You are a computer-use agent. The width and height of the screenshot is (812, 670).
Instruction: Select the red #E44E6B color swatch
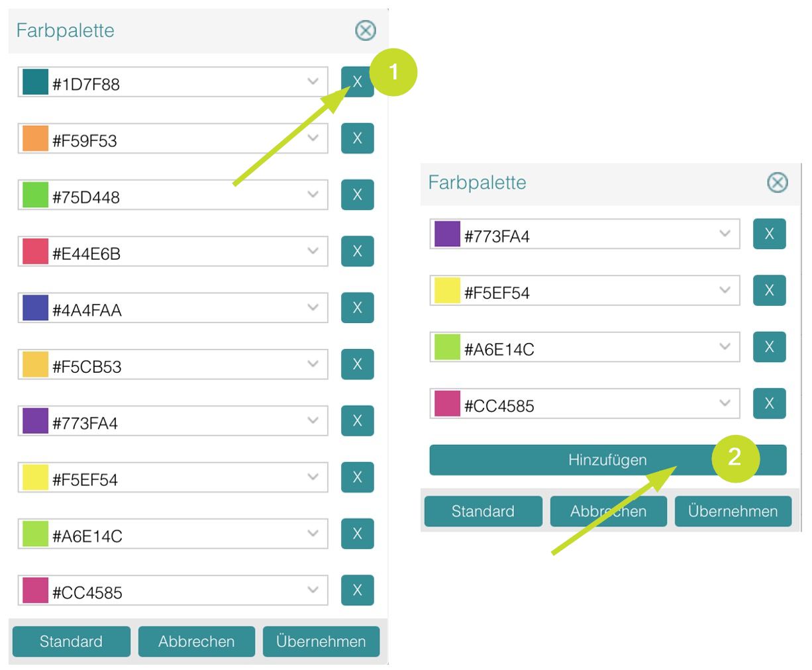point(35,252)
